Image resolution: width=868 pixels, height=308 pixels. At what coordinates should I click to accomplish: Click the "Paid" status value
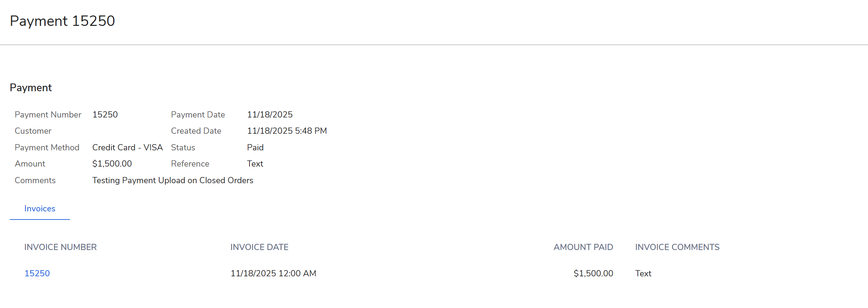tap(255, 148)
